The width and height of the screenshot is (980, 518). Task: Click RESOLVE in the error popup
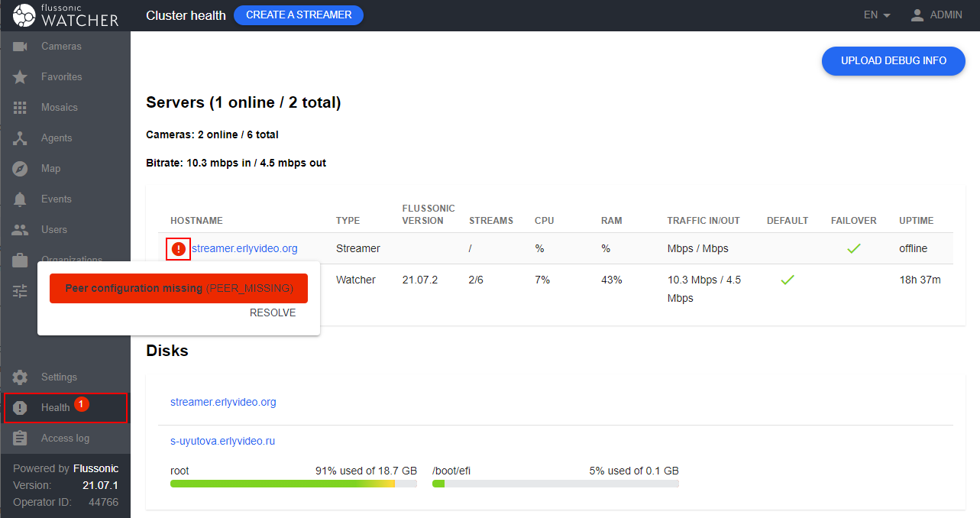273,312
